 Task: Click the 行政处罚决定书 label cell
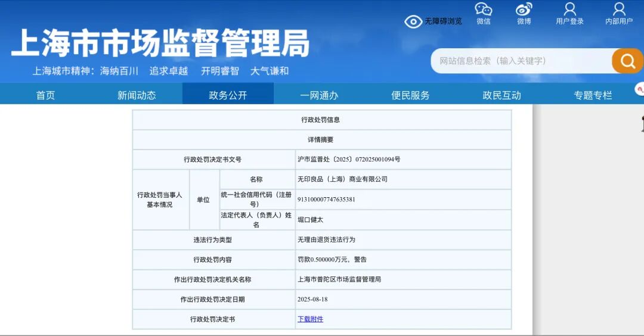click(213, 319)
